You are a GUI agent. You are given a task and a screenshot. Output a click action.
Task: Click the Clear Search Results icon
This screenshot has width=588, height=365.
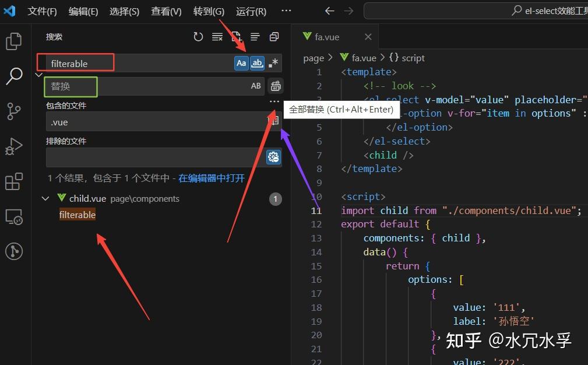pos(217,36)
